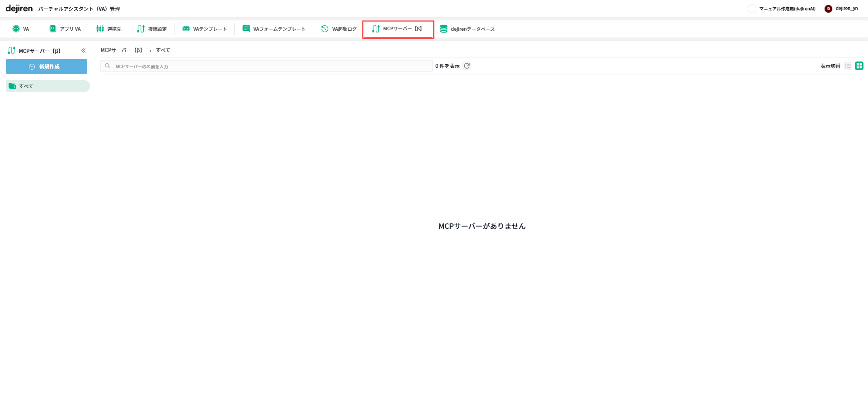Click the refresh icon beside 0件を表示
Viewport: 868px width, 412px height.
(x=467, y=66)
